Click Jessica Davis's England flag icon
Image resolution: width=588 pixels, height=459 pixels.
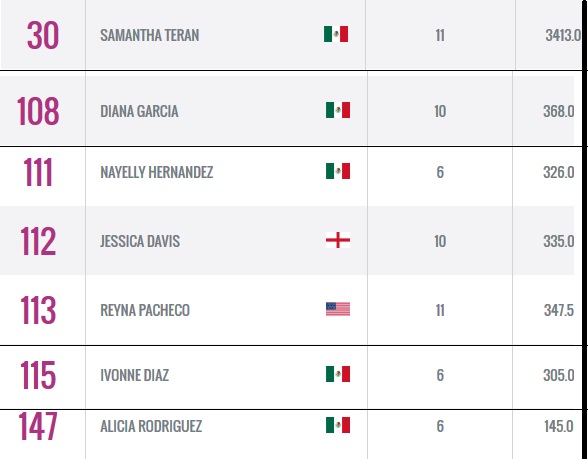click(x=338, y=240)
